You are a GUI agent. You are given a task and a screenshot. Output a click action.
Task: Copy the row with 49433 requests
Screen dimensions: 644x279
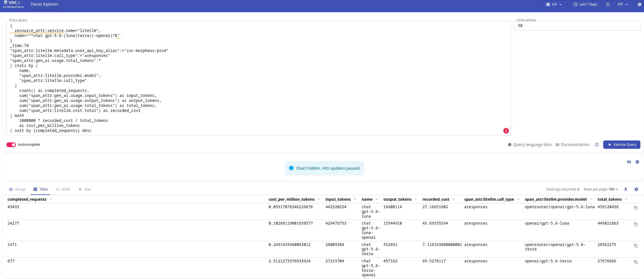[x=636, y=208]
